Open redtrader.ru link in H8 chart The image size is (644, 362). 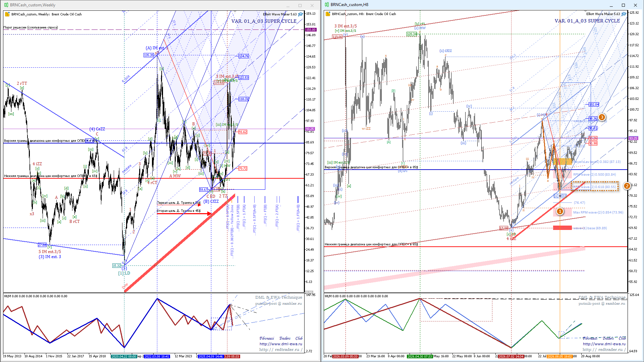click(604, 350)
